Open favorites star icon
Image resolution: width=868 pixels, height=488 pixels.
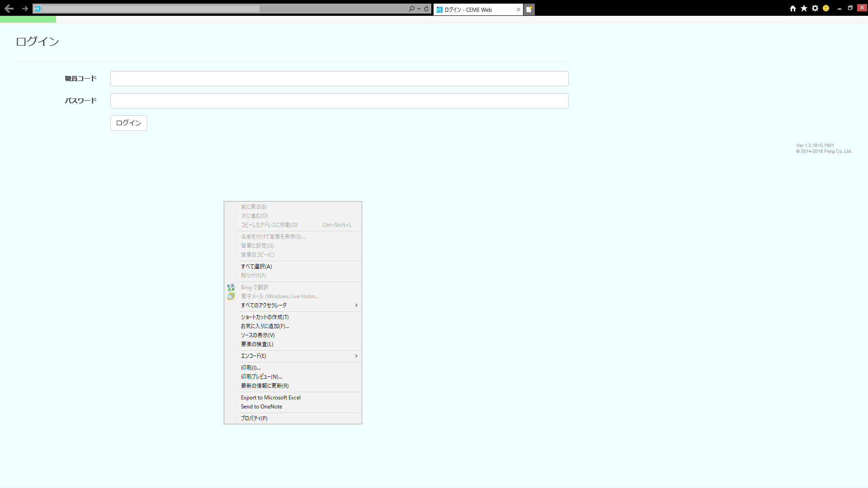(804, 9)
